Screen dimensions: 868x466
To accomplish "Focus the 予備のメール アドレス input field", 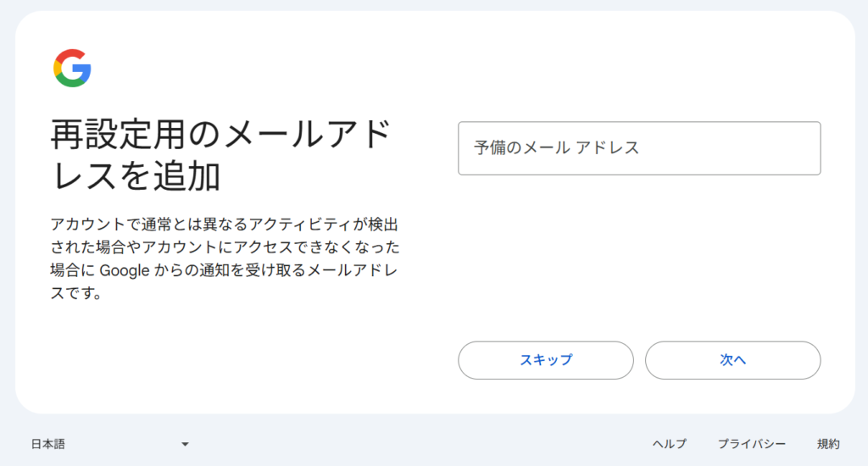I will pyautogui.click(x=639, y=148).
